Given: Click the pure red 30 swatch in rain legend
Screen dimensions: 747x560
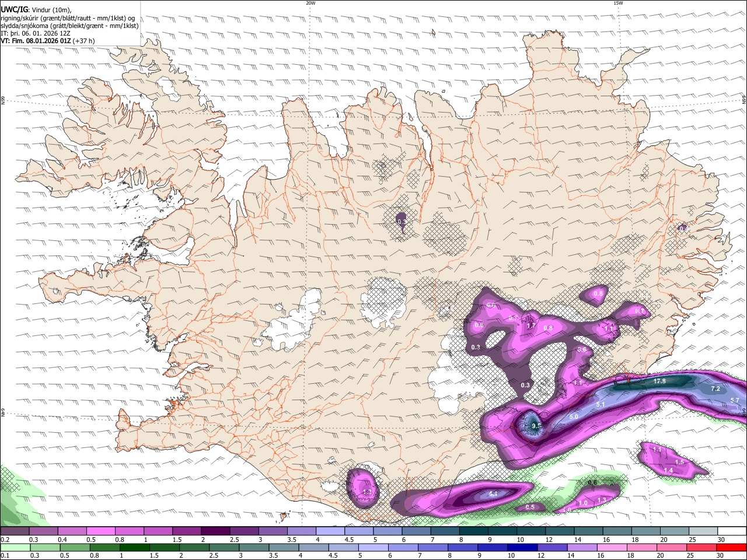Looking at the screenshot, I should [x=731, y=547].
